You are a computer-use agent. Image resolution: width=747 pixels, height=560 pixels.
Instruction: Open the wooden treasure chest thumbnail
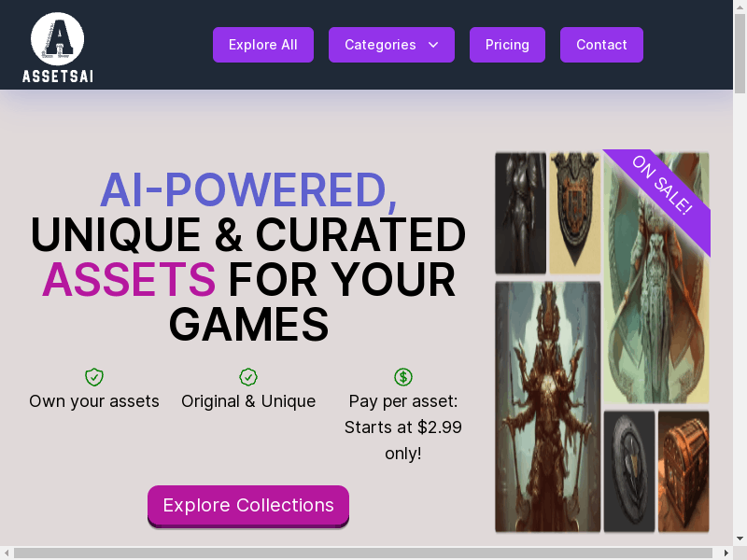684,471
